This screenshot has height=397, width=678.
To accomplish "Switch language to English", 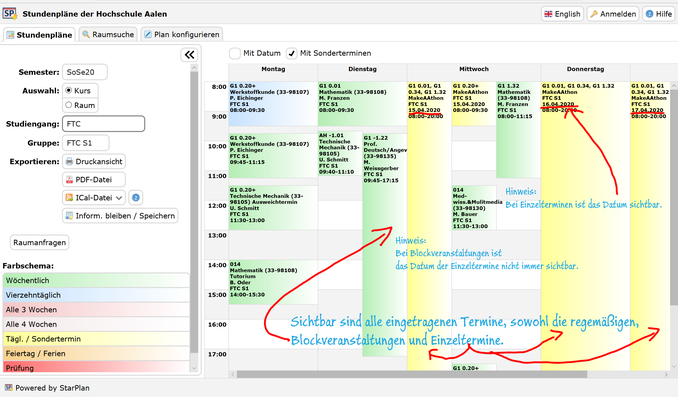I will [562, 14].
